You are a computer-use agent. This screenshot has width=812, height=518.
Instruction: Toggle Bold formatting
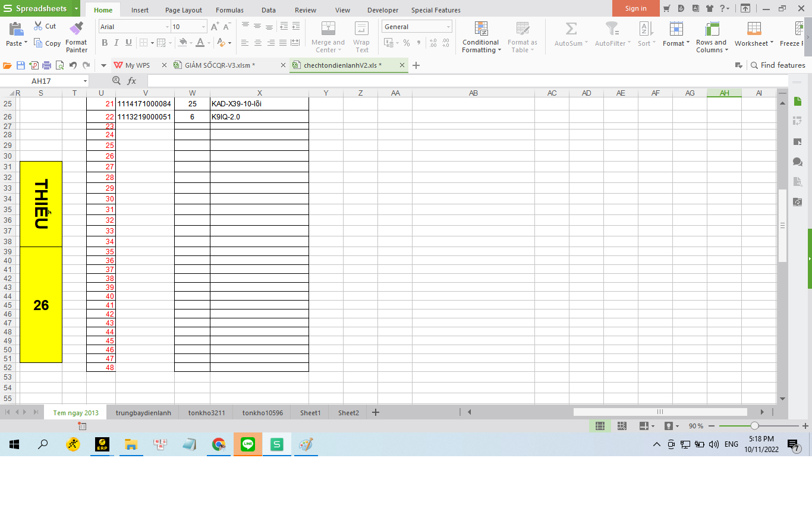coord(105,43)
